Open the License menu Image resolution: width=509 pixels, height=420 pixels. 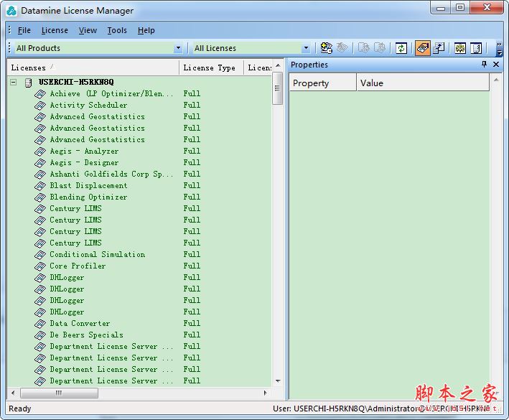[x=55, y=30]
